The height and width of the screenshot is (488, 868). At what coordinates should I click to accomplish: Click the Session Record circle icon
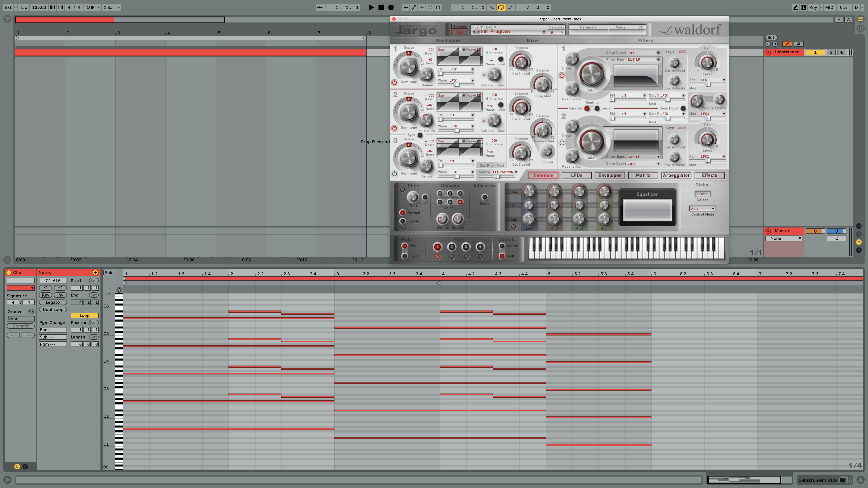(x=438, y=7)
